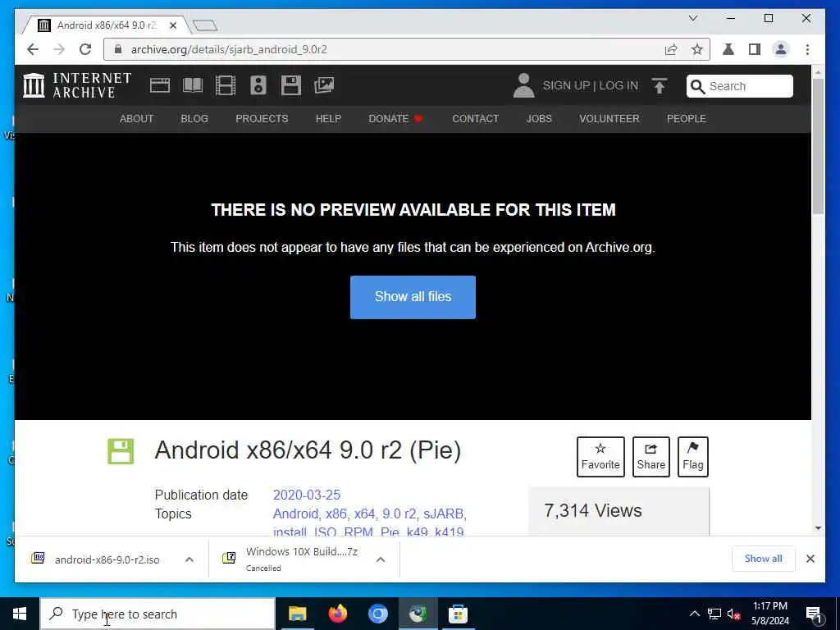840x630 pixels.
Task: Open publication date 2020-03-25 link
Action: (x=307, y=495)
